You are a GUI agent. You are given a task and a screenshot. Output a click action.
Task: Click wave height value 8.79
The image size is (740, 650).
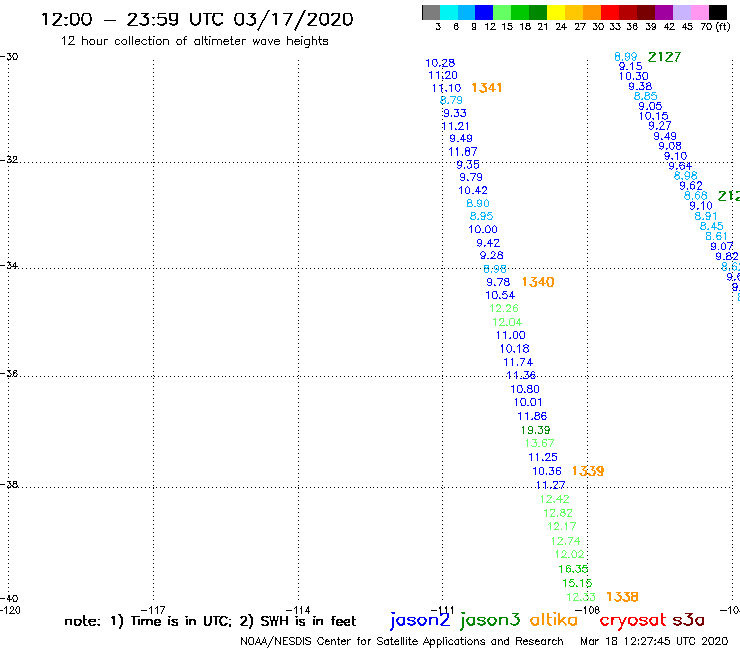451,100
